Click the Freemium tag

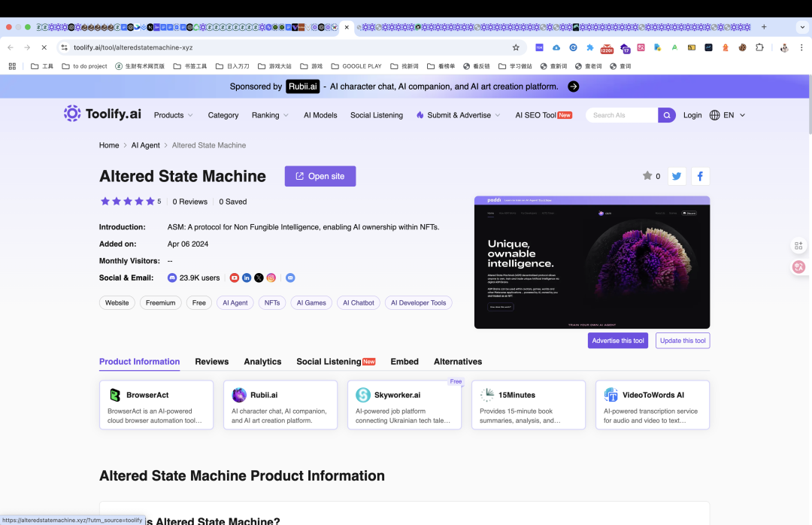[x=161, y=302]
